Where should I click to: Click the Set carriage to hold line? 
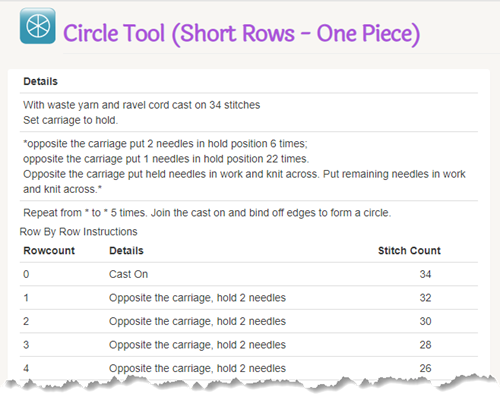pyautogui.click(x=70, y=120)
